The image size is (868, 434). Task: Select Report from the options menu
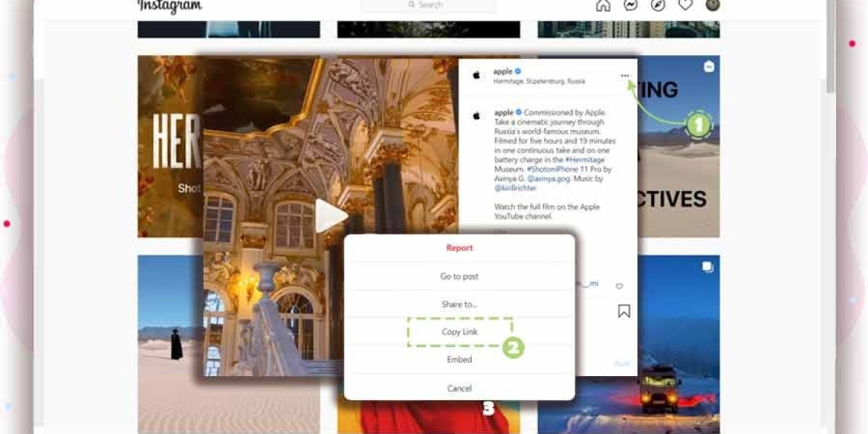click(x=459, y=247)
